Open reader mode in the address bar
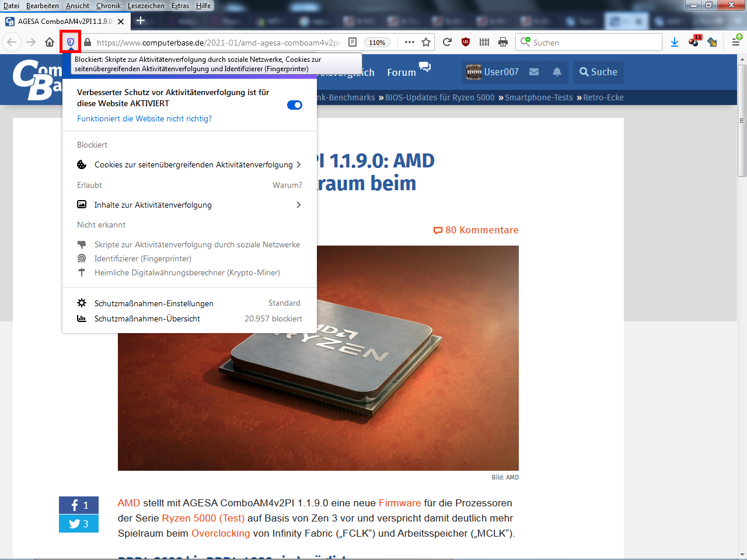Viewport: 747px width, 560px height. coord(351,42)
